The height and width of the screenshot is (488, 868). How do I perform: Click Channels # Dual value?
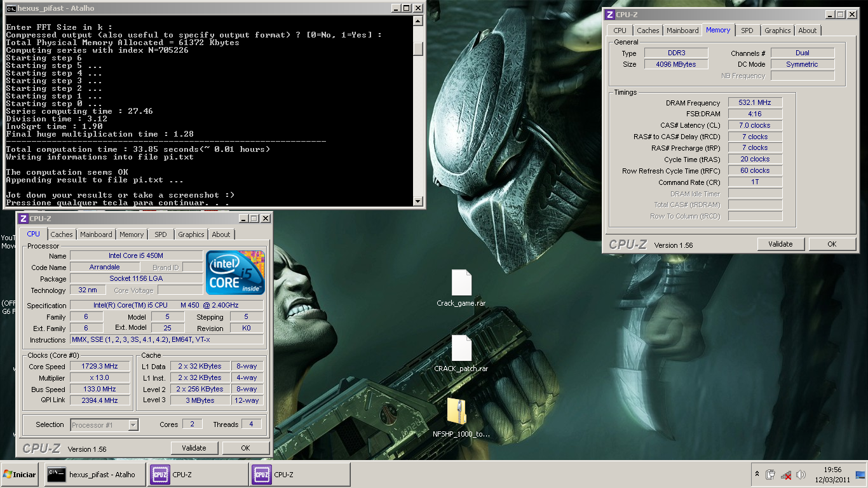pyautogui.click(x=803, y=53)
